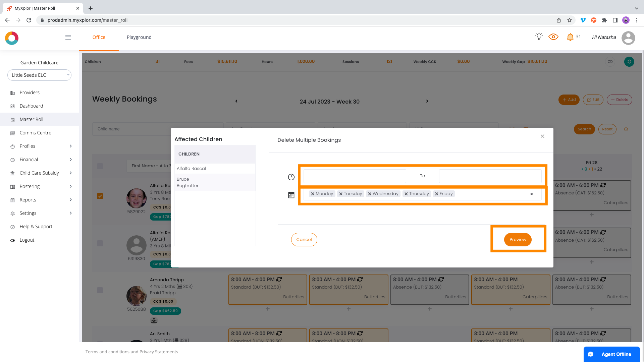Click the user avatar next to Hi Natasha
The height and width of the screenshot is (362, 644).
(628, 38)
